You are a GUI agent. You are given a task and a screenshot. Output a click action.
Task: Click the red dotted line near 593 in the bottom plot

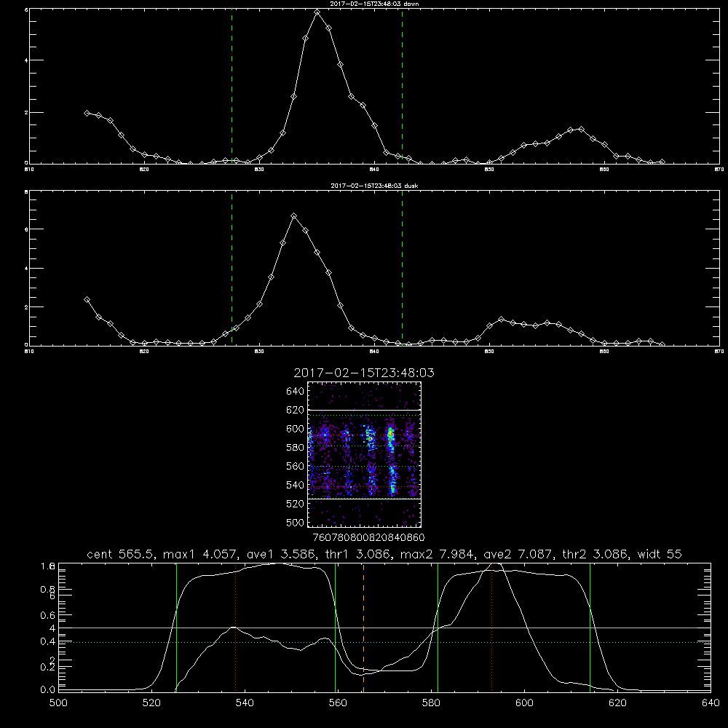(491, 627)
